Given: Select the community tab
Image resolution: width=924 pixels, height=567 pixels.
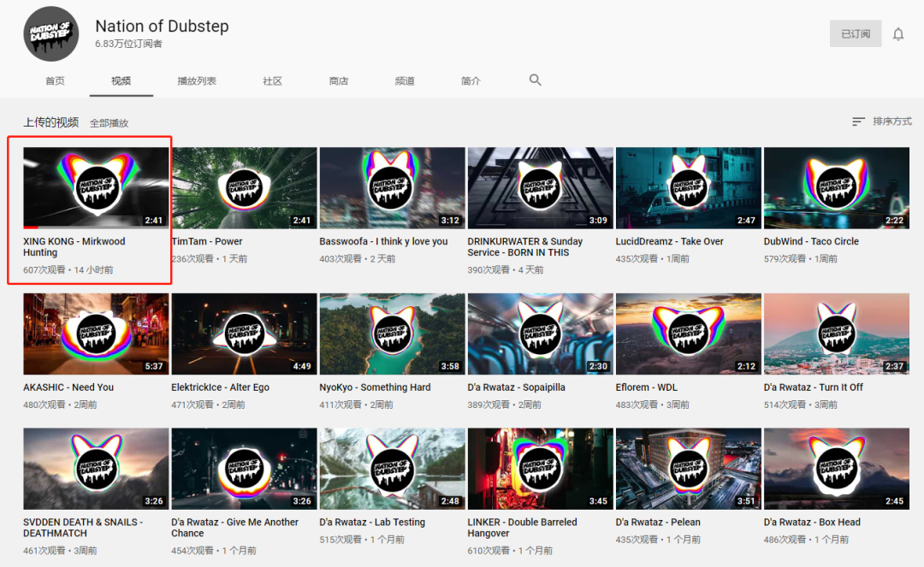Looking at the screenshot, I should [x=272, y=81].
